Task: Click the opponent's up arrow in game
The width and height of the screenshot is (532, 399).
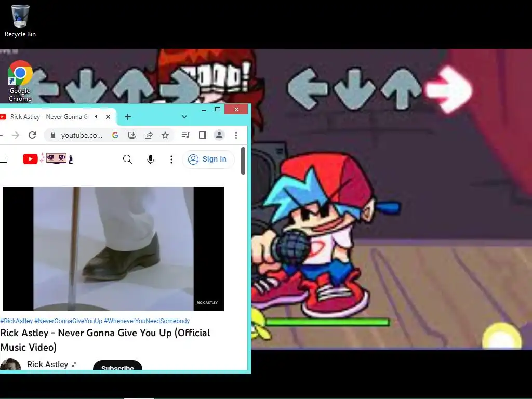Action: [133, 86]
